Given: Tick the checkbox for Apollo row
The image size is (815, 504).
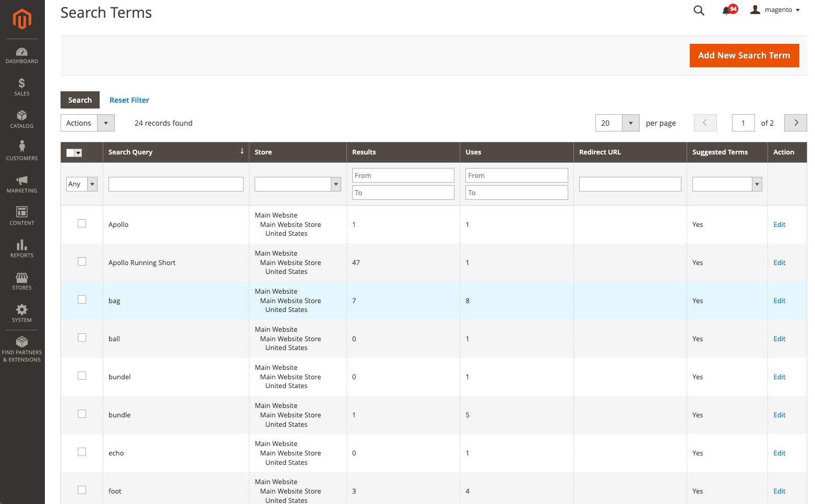Looking at the screenshot, I should (82, 223).
